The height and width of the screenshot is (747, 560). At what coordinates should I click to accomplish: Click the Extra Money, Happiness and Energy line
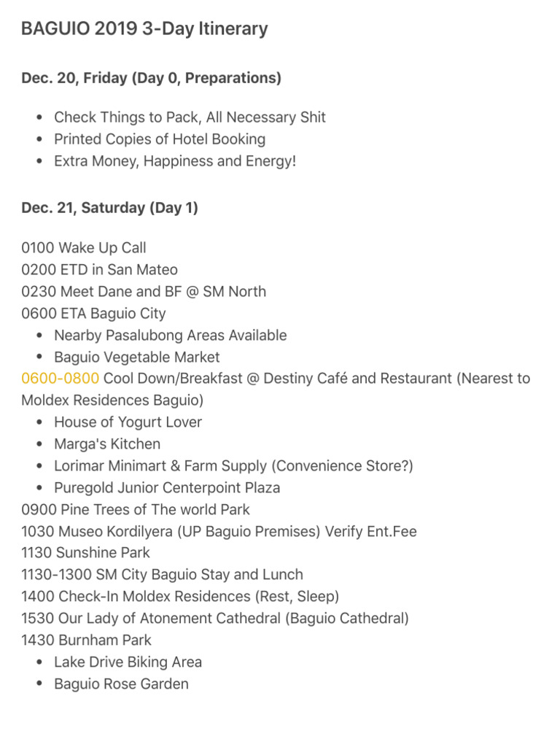pos(175,161)
